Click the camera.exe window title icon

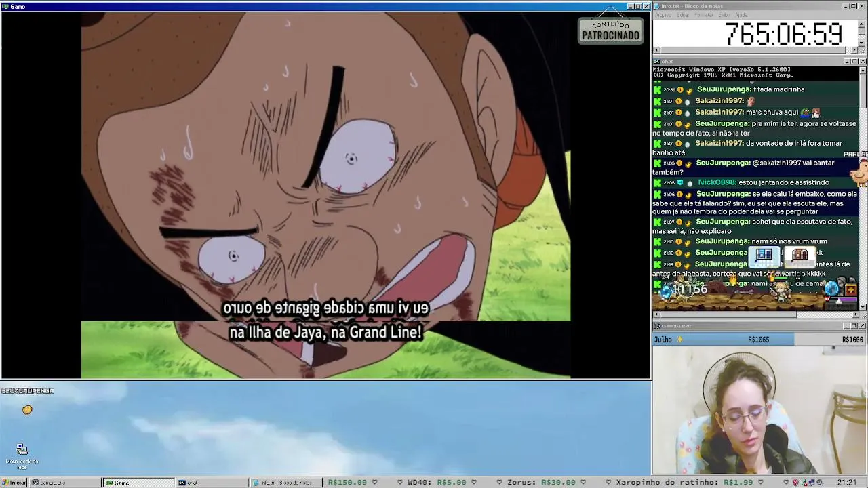pyautogui.click(x=657, y=326)
